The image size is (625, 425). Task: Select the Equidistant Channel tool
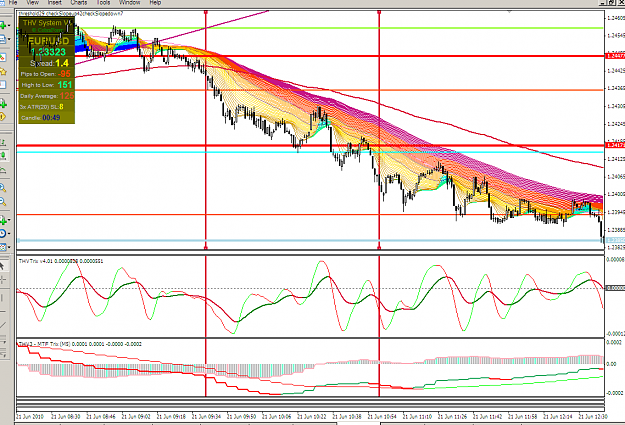pos(3,339)
